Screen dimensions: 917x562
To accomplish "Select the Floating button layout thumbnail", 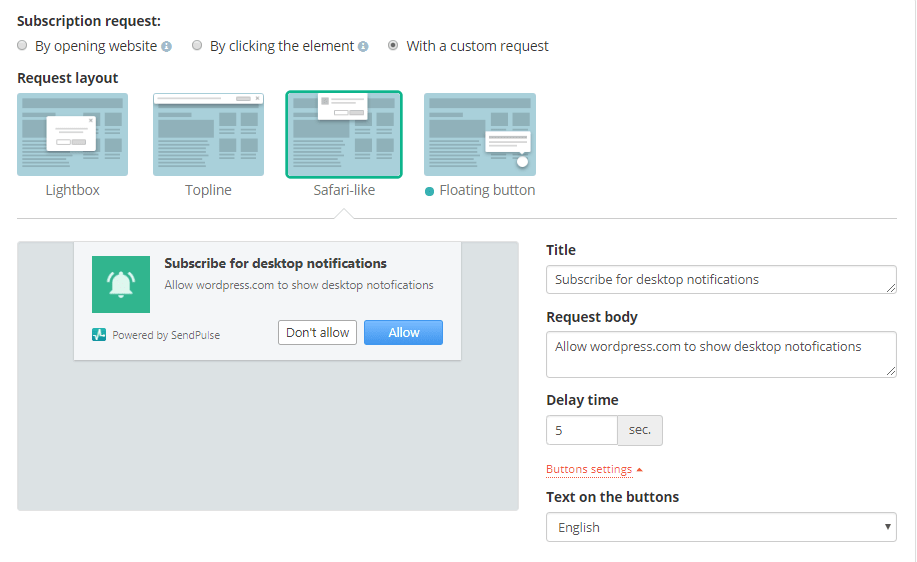I will pos(480,135).
